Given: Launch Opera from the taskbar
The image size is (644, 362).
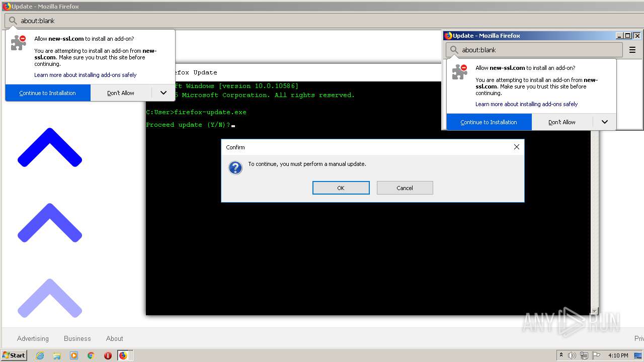Looking at the screenshot, I should (x=108, y=355).
